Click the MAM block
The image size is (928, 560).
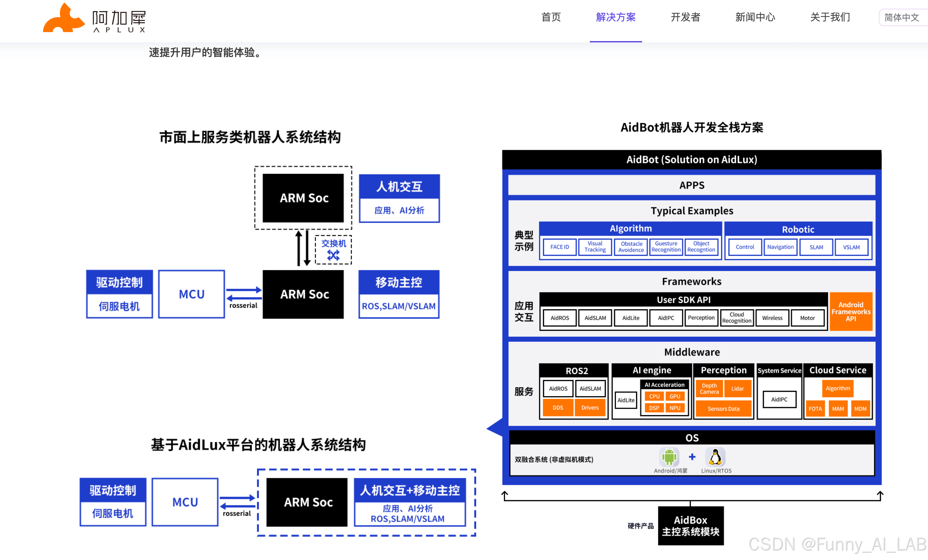(x=838, y=409)
